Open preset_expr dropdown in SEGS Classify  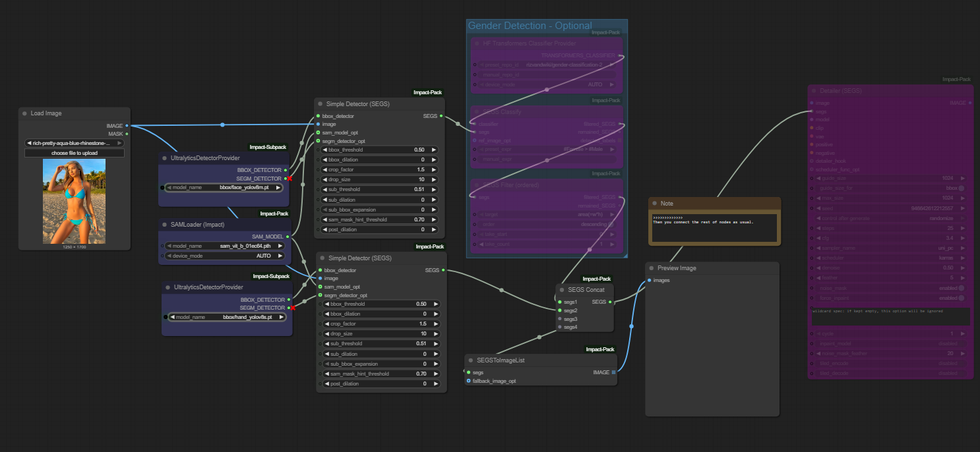tap(547, 150)
